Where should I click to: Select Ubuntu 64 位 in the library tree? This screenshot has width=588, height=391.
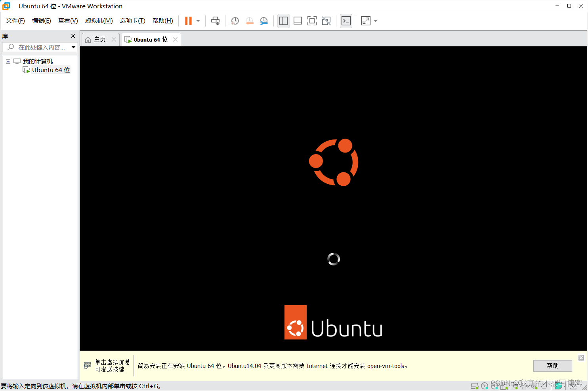(x=51, y=70)
